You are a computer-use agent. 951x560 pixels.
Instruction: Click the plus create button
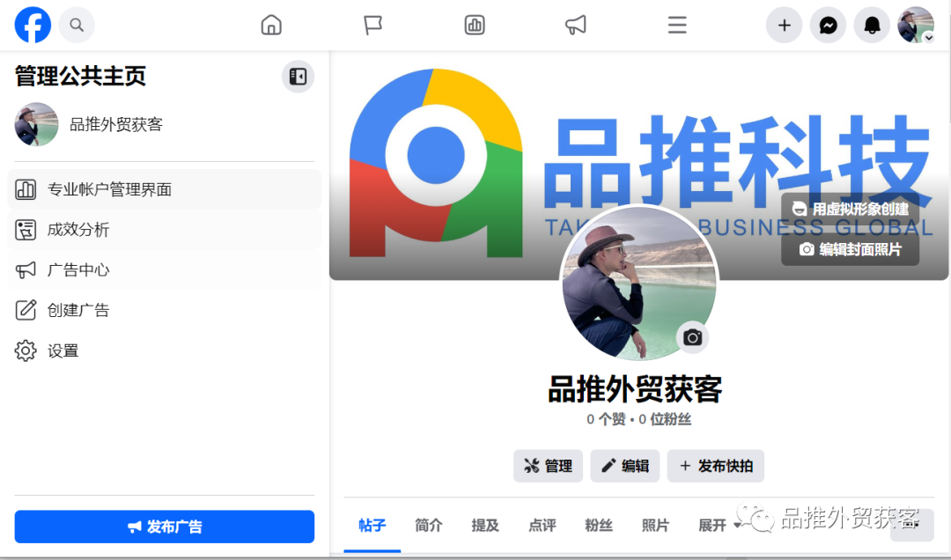(785, 25)
